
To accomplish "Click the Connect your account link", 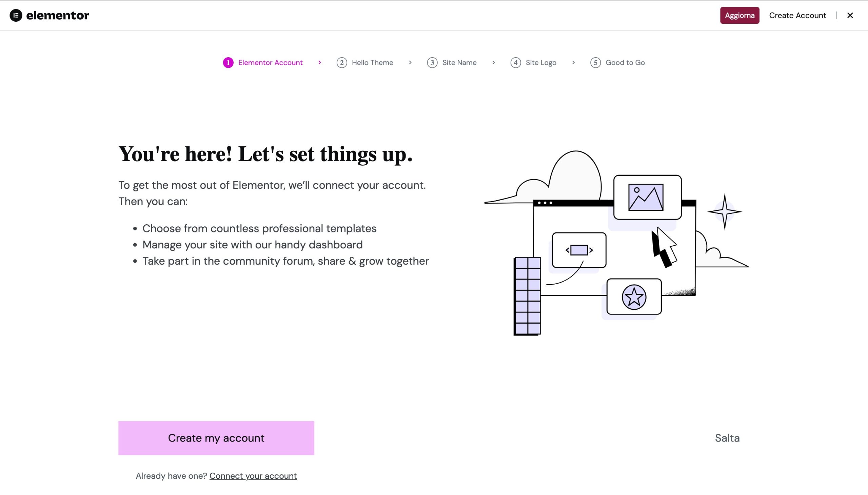I will pos(253,476).
